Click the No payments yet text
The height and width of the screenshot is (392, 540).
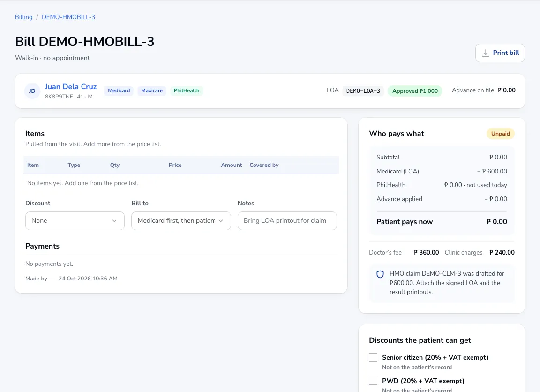49,264
